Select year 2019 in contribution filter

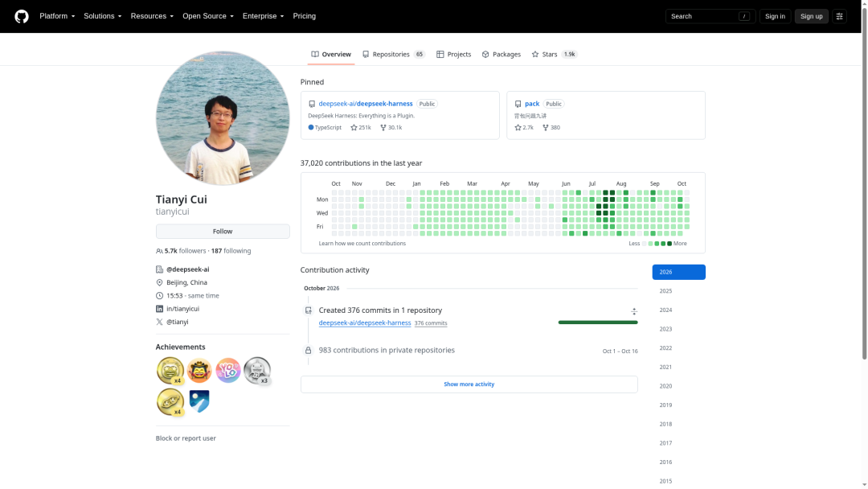(x=678, y=405)
